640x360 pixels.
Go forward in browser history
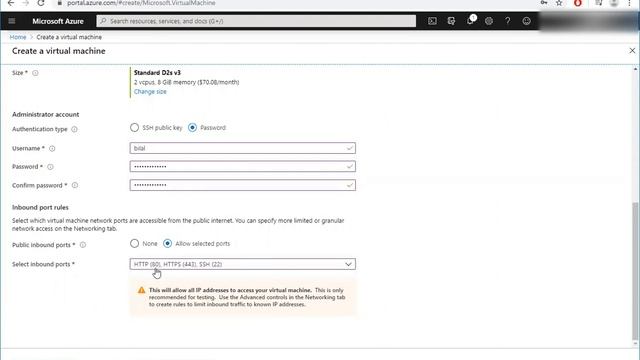click(25, 3)
